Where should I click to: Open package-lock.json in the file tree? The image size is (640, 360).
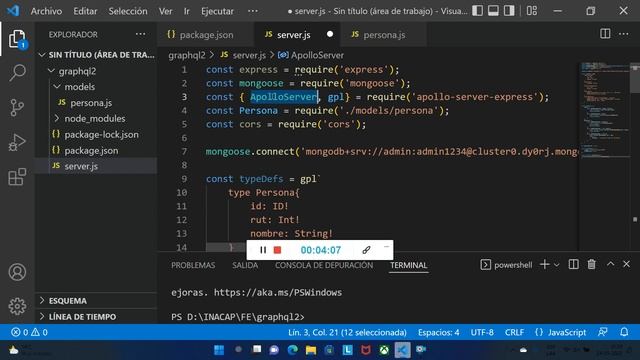coord(97,135)
